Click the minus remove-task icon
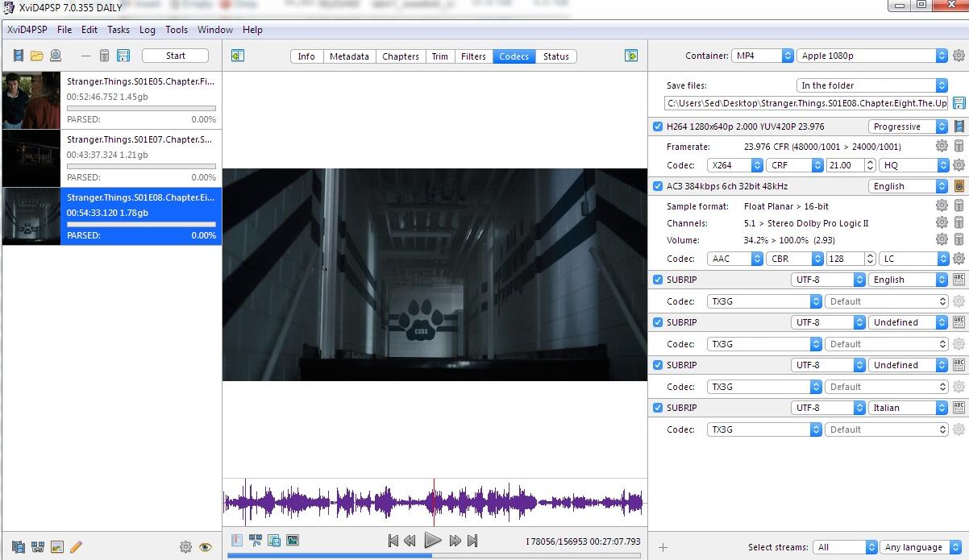 (86, 56)
